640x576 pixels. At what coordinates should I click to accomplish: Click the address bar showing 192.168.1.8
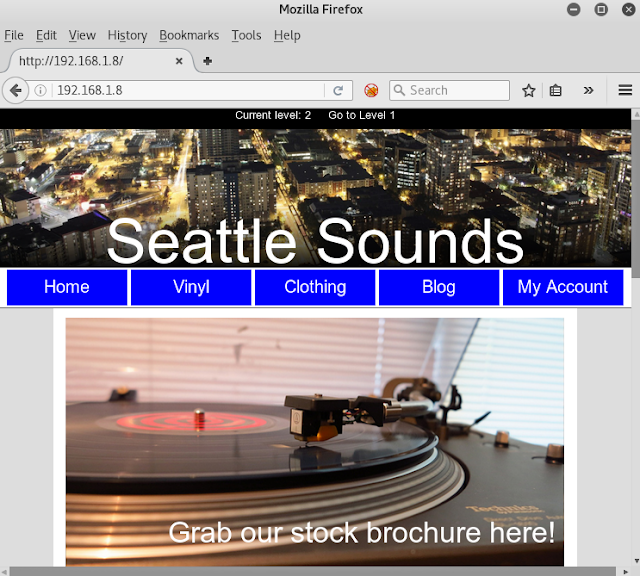tap(190, 90)
